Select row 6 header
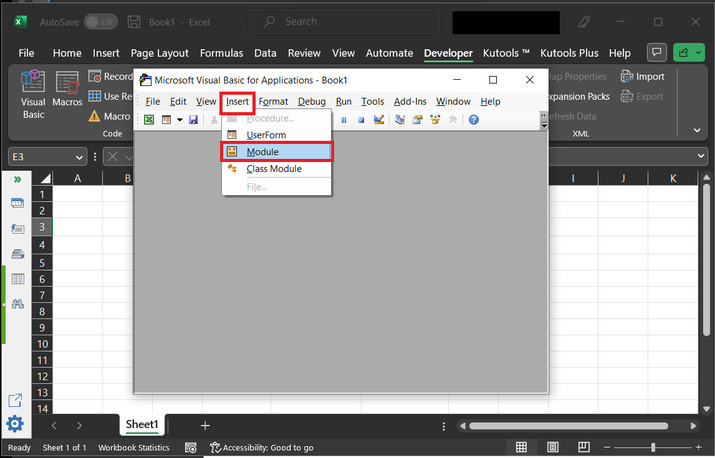This screenshot has height=458, width=715. coord(42,279)
